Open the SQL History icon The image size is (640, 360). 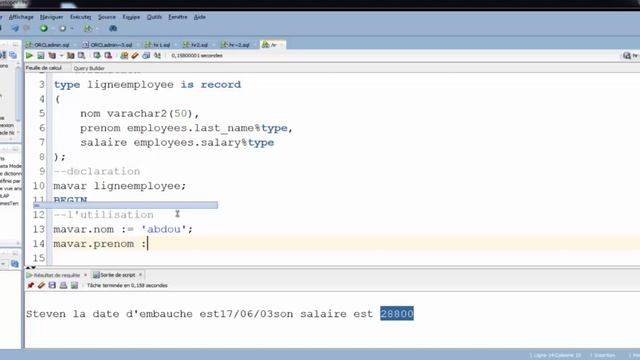[x=146, y=56]
